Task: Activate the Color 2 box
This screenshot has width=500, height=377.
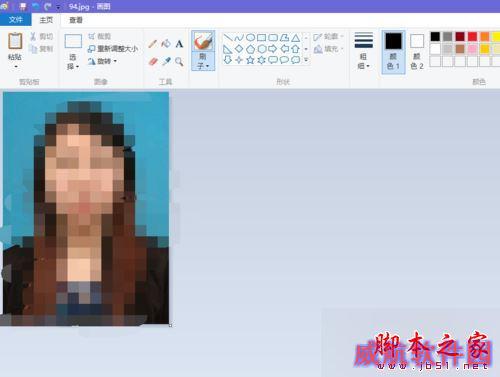Action: [417, 52]
